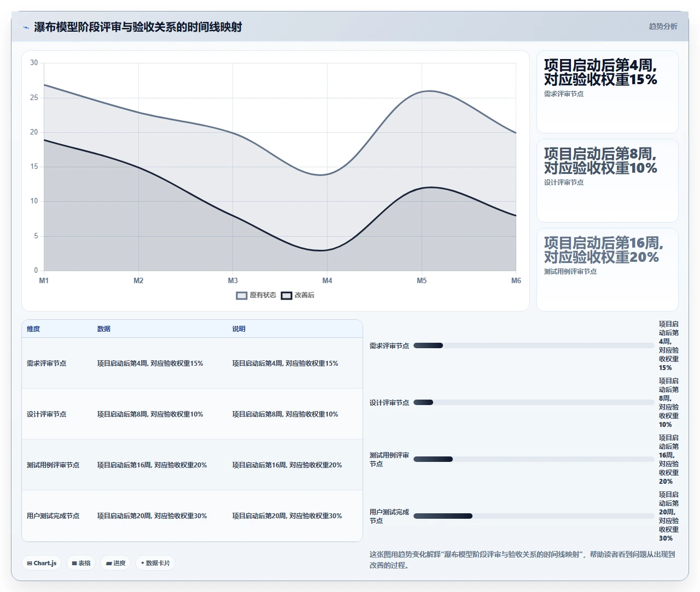Viewport: 700px width, 592px height.
Task: Select the 进度 tag chip
Action: click(115, 563)
